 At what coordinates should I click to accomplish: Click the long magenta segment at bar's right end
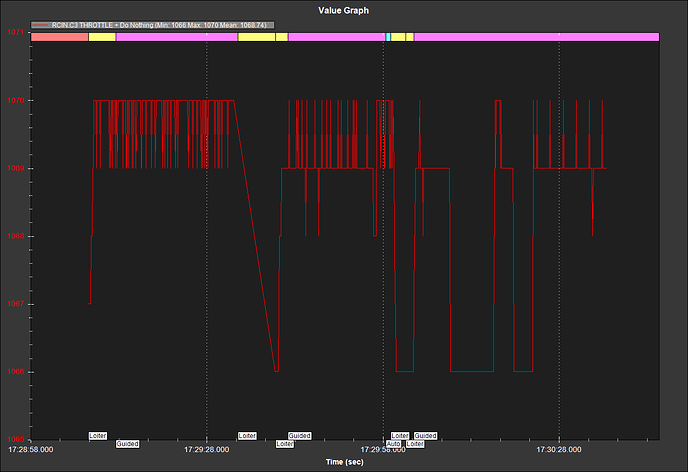tap(535, 37)
